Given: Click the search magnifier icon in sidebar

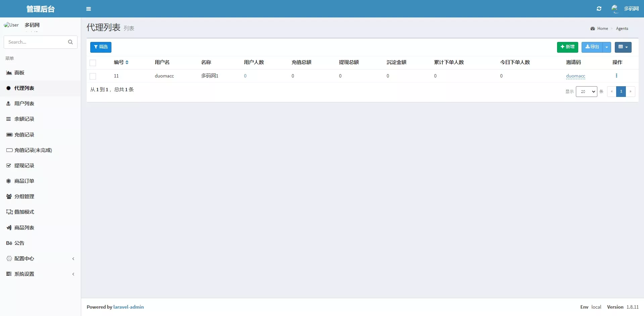Looking at the screenshot, I should [x=70, y=42].
